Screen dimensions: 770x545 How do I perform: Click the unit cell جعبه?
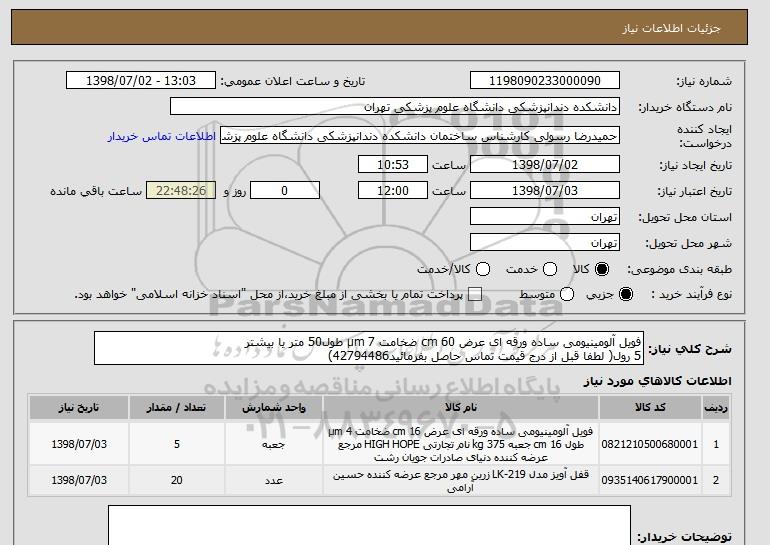point(274,444)
